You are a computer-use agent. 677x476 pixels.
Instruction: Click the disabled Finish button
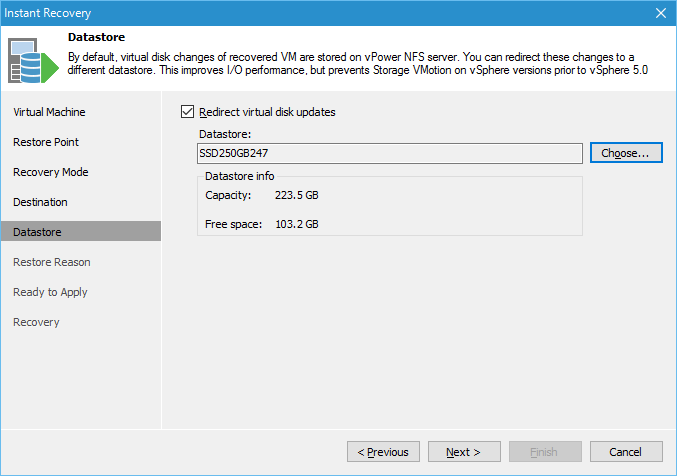pyautogui.click(x=545, y=452)
